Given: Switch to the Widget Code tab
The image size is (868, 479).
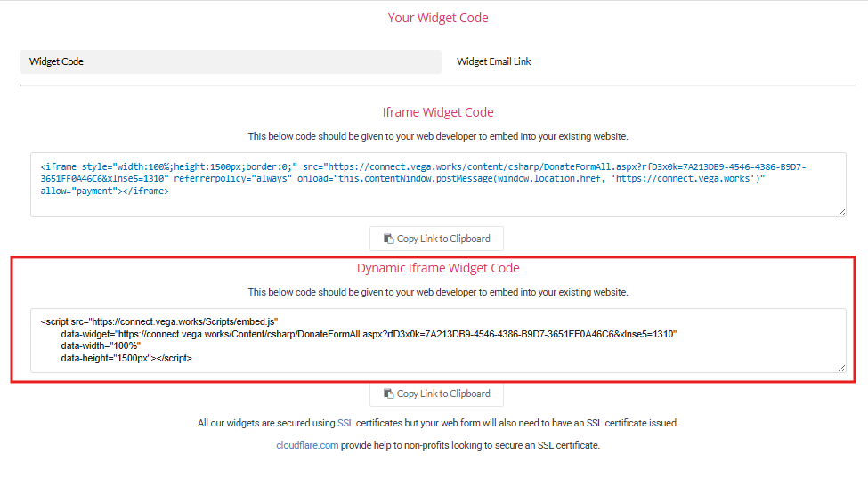Looking at the screenshot, I should pos(231,61).
